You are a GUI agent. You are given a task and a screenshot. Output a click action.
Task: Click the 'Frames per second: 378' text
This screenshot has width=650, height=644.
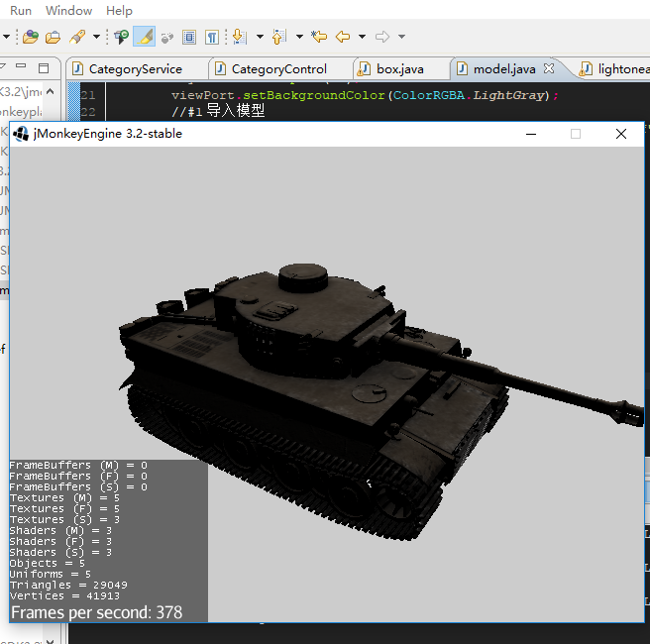click(96, 612)
